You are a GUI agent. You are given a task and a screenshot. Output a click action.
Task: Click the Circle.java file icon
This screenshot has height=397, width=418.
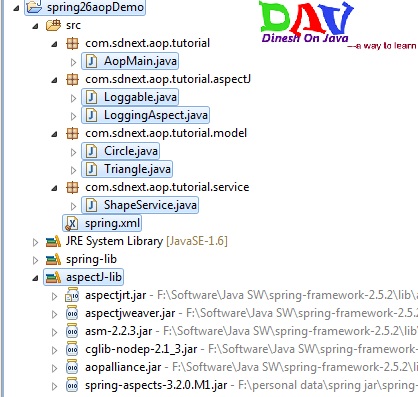coord(91,151)
